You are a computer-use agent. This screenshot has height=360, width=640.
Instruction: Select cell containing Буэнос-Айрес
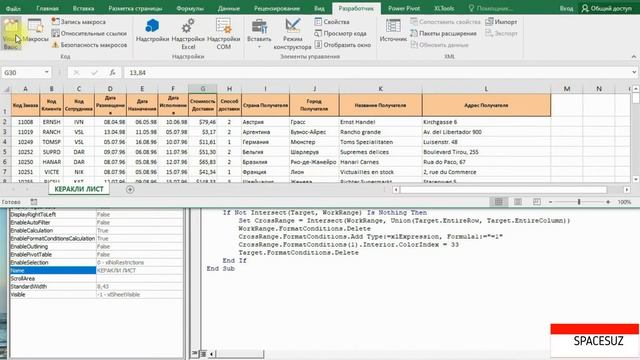(314, 132)
